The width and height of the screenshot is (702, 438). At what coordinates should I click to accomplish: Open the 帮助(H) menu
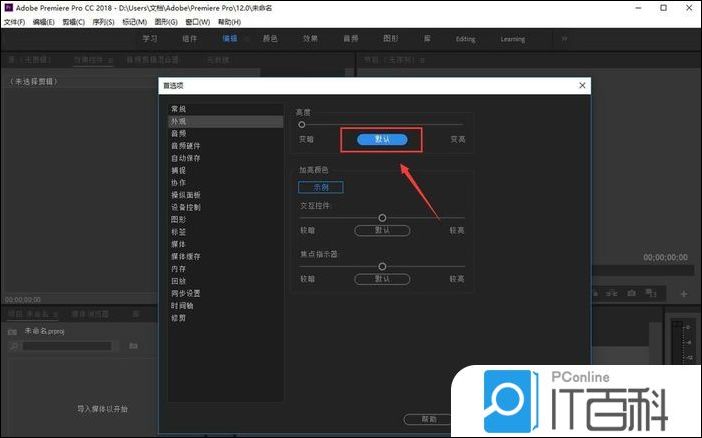click(229, 22)
